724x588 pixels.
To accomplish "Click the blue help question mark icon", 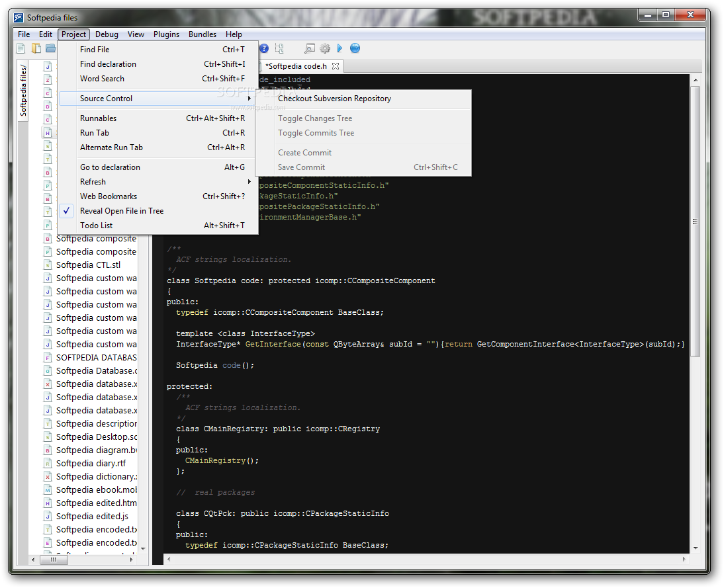I will click(264, 48).
